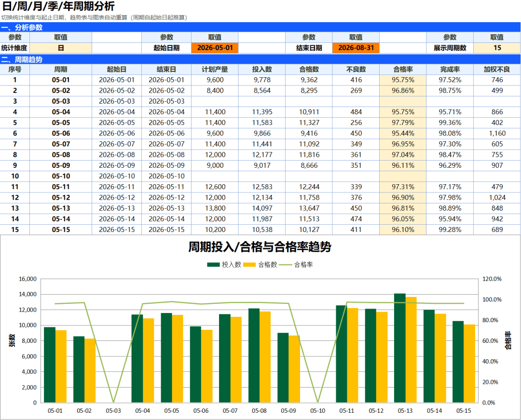Select the 结束日 cell 2026-05-03 in row 3

166,101
